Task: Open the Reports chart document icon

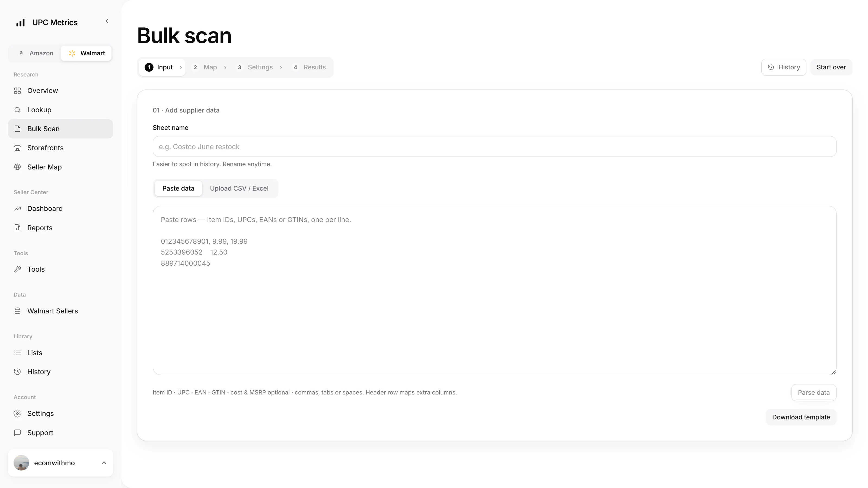Action: 18,228
